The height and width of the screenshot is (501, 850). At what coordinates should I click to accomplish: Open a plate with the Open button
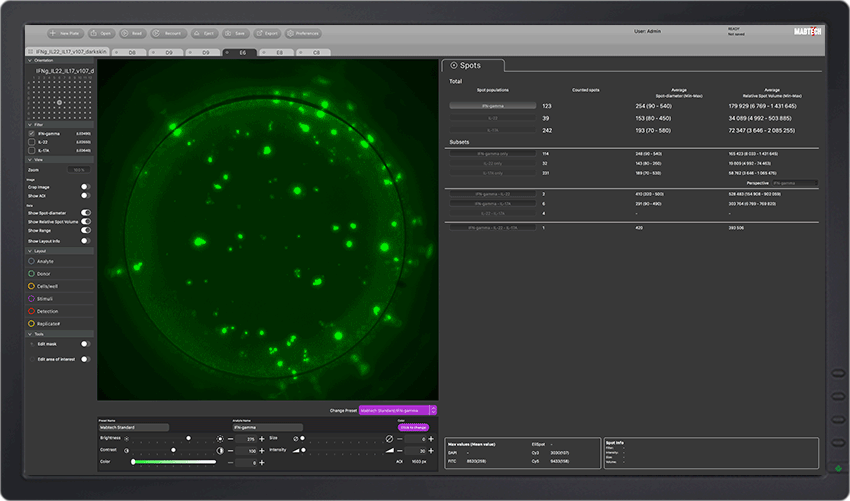(103, 33)
